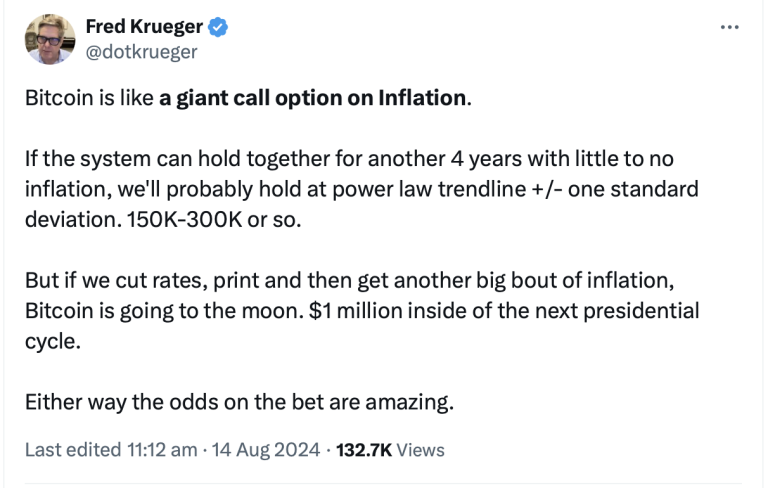
Task: Open the three-dot more options menu
Action: [729, 27]
